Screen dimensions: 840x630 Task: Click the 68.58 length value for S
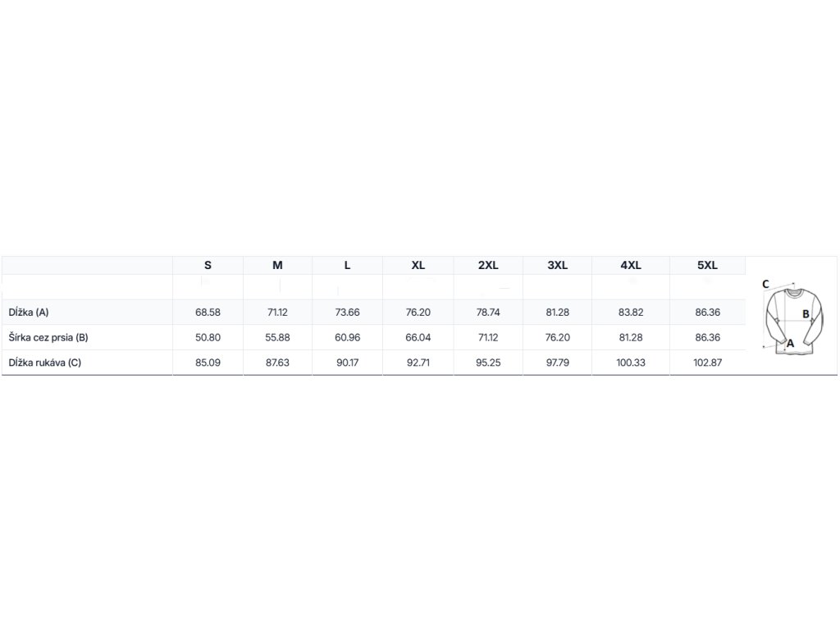[208, 313]
